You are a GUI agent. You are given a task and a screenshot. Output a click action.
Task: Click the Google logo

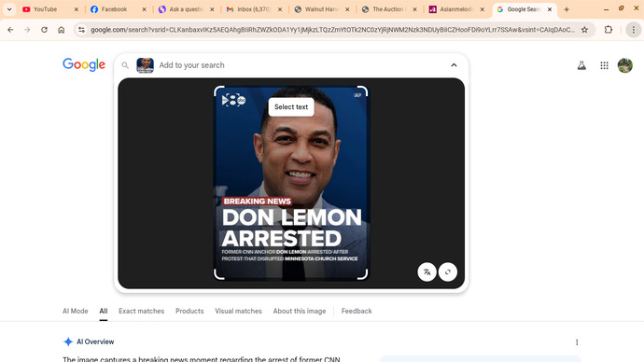[84, 64]
